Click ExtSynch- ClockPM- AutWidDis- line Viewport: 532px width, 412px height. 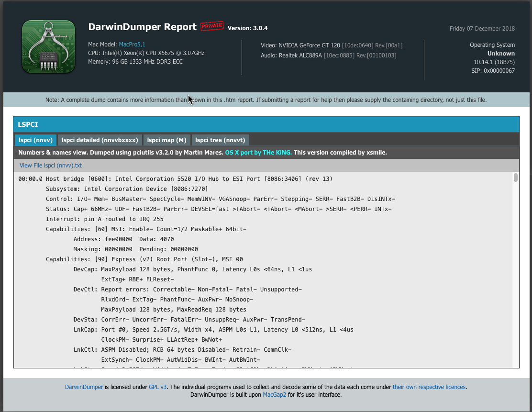[x=180, y=360]
